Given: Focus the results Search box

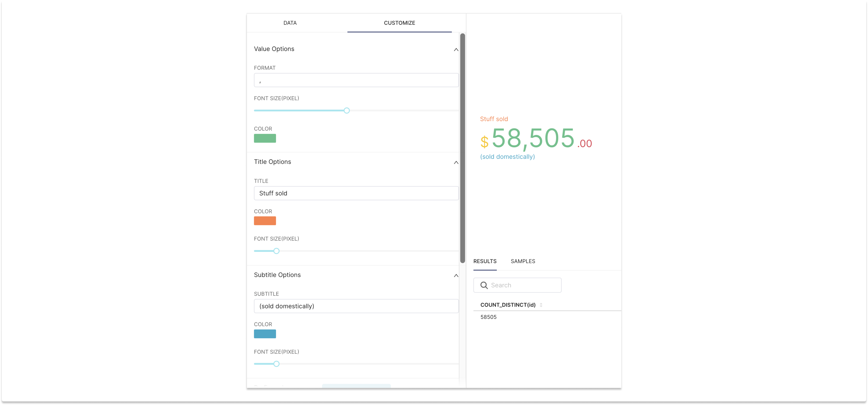Looking at the screenshot, I should coord(524,285).
